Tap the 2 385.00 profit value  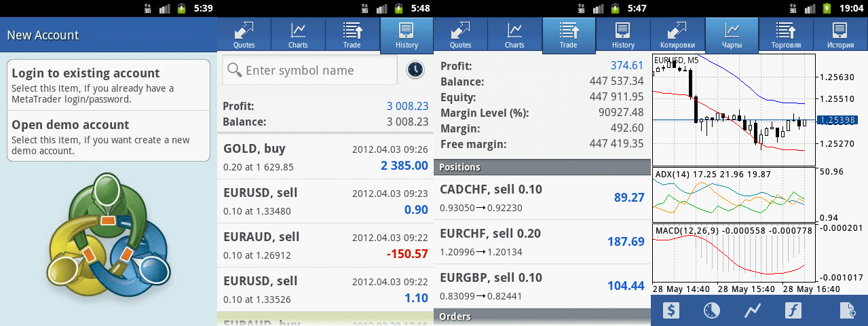pyautogui.click(x=404, y=165)
